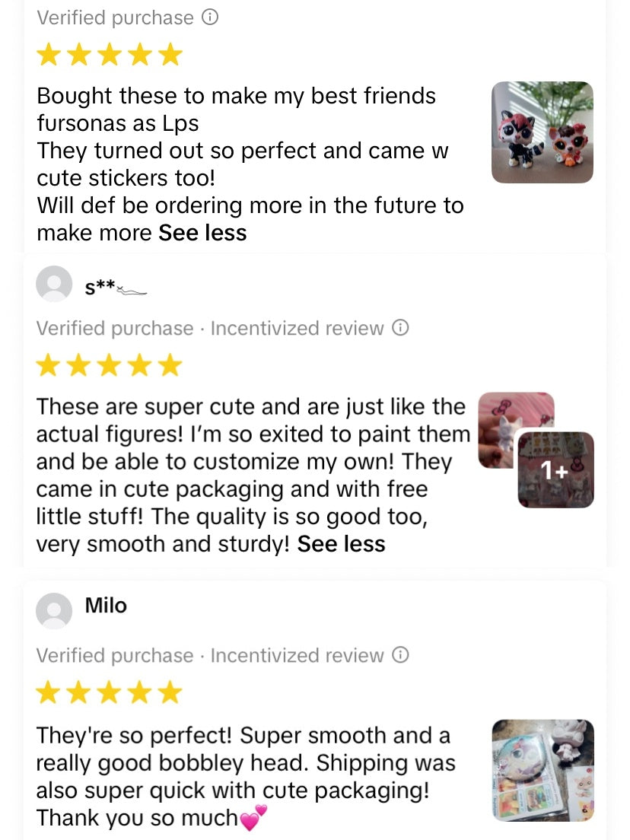This screenshot has height=840, width=630.
Task: Tap the info icon beside the top Verified purchase label
Action: click(x=210, y=17)
